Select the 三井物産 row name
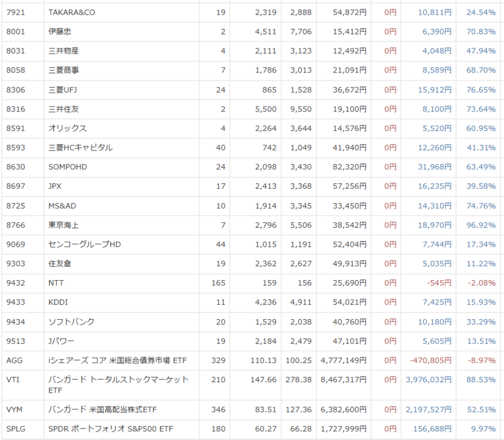This screenshot has width=504, height=440. (x=64, y=51)
